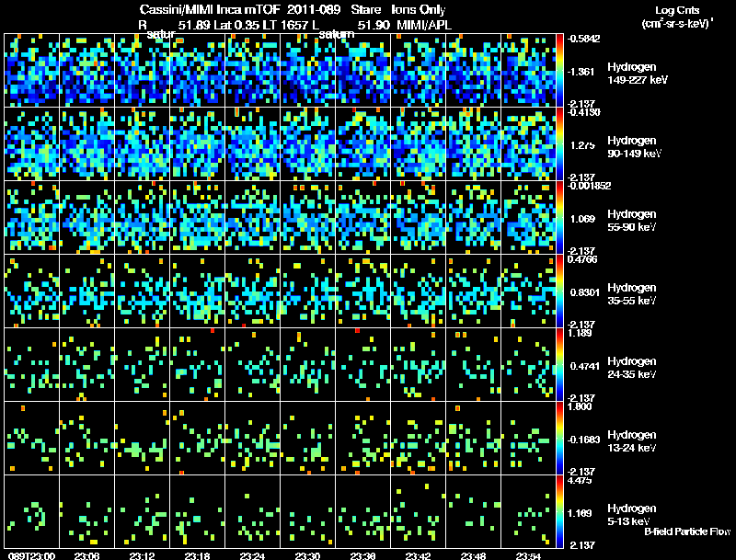
Task: Select the '23:54' time axis label
Action: pos(528,555)
